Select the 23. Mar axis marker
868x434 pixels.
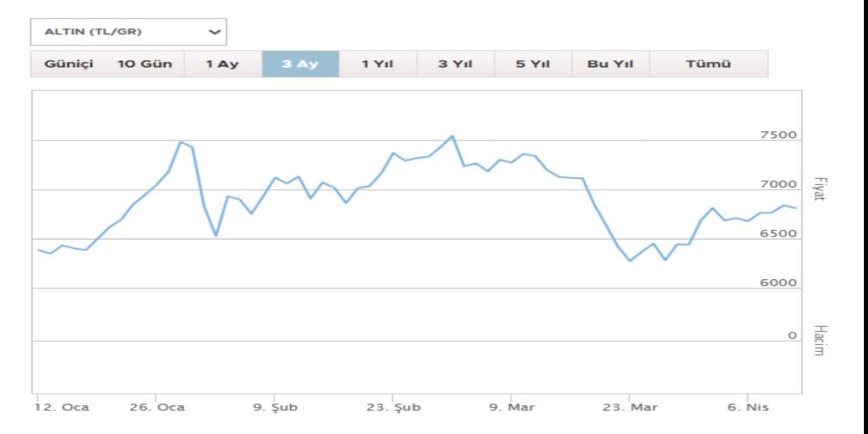coord(629,408)
